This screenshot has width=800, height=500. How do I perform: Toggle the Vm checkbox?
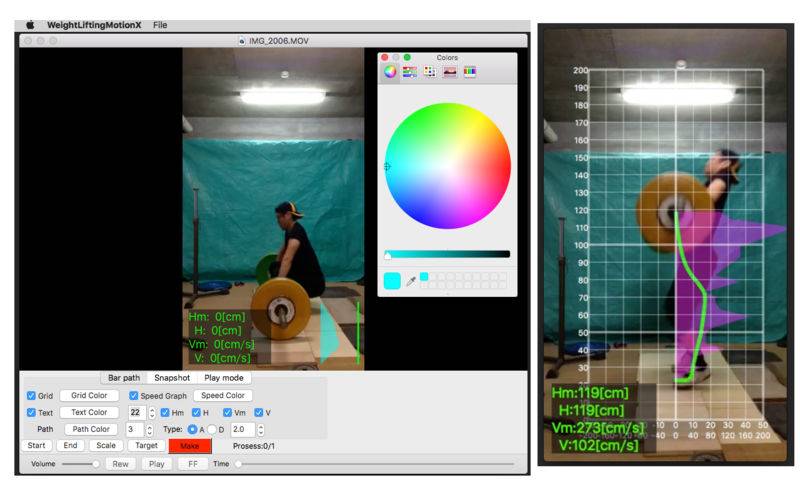pos(228,412)
